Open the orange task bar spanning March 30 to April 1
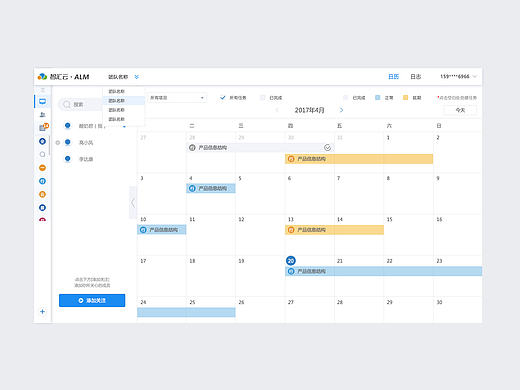This screenshot has height=390, width=520. tap(359, 159)
